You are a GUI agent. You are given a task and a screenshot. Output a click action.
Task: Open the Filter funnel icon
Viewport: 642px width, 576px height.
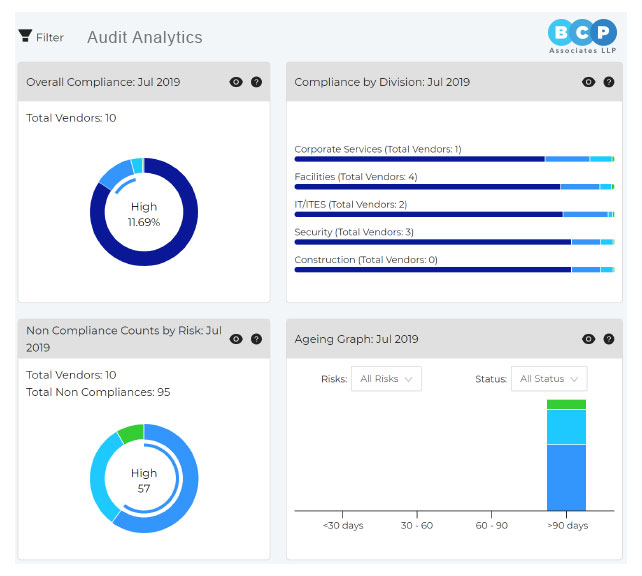pyautogui.click(x=25, y=36)
